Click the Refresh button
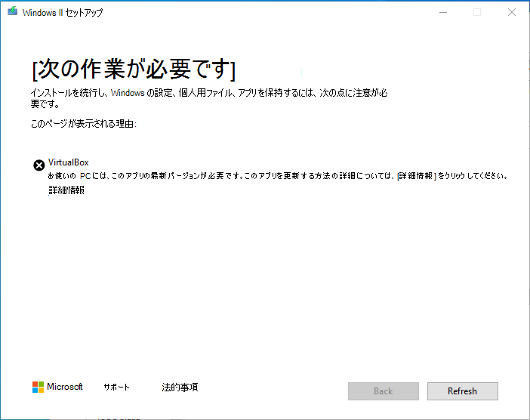Viewport: 530px width, 420px height. [462, 391]
